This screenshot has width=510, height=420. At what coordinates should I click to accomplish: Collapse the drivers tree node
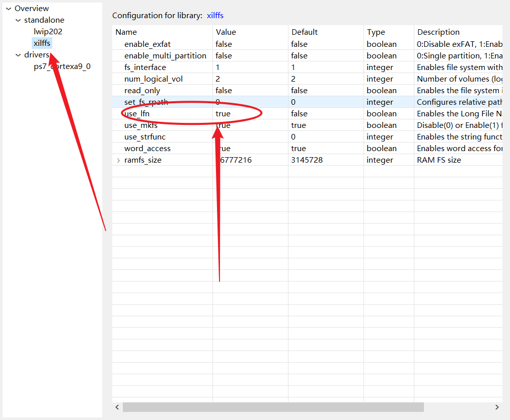(18, 55)
